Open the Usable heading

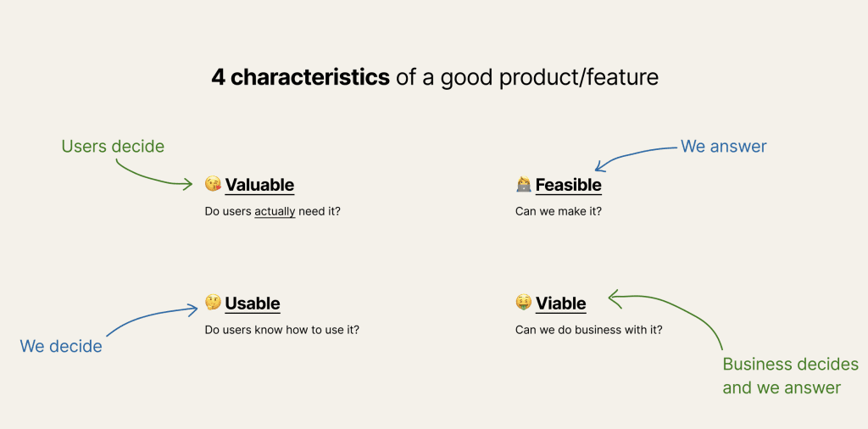click(253, 304)
